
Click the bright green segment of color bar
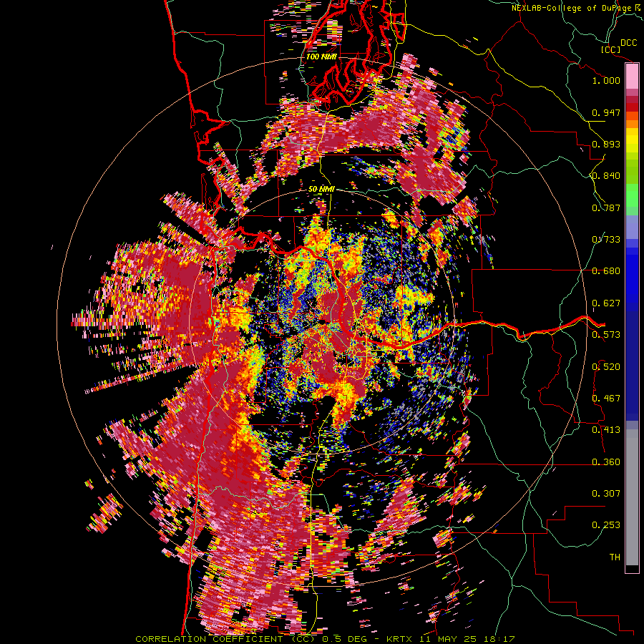(x=632, y=195)
